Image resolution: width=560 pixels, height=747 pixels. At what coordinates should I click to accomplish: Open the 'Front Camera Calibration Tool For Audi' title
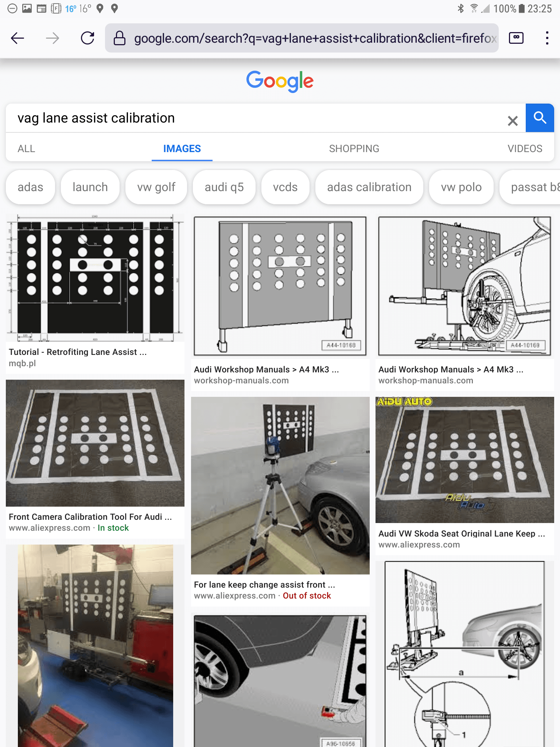pos(90,517)
